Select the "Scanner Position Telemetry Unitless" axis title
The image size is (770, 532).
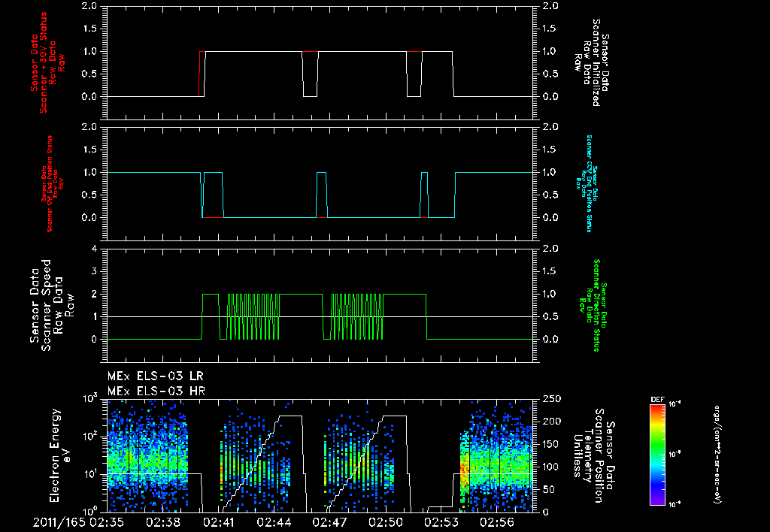591,455
